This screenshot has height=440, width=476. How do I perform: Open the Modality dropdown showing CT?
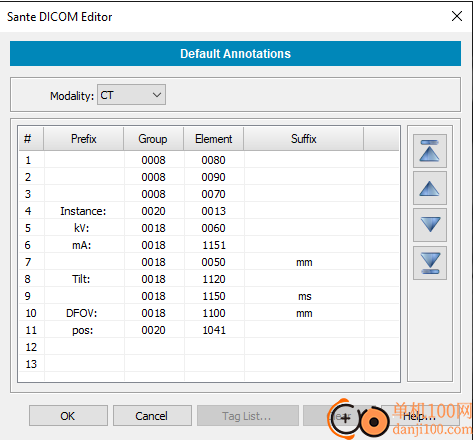coord(131,95)
